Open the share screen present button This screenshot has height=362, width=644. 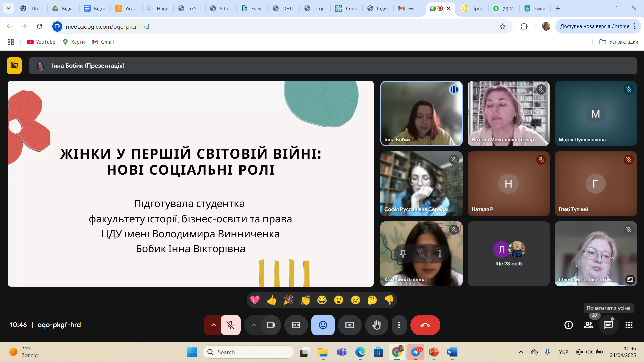click(x=350, y=325)
